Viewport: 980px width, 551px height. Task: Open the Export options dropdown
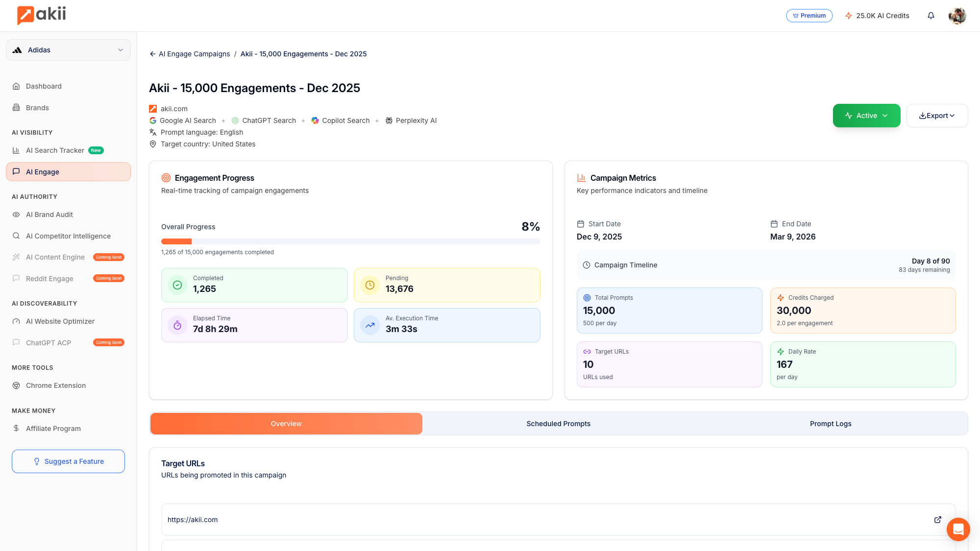(x=937, y=116)
